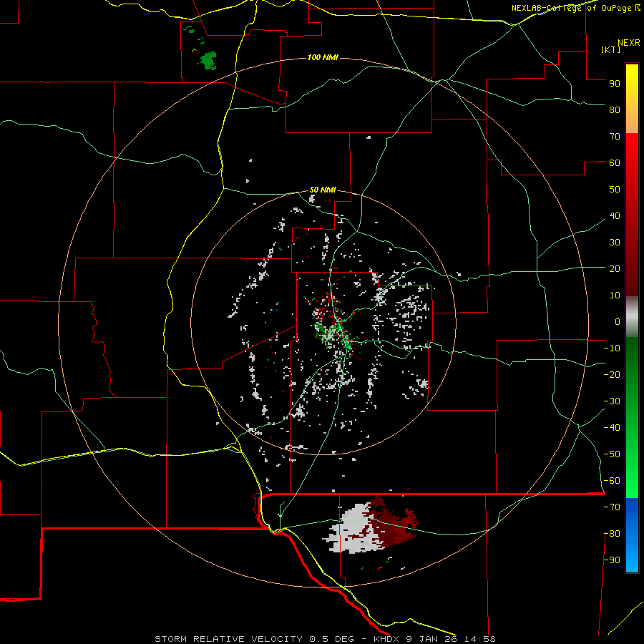Screen dimensions: 644x644
Task: Click the green echo blob northwest of the 100 NMI ring
Action: click(209, 61)
